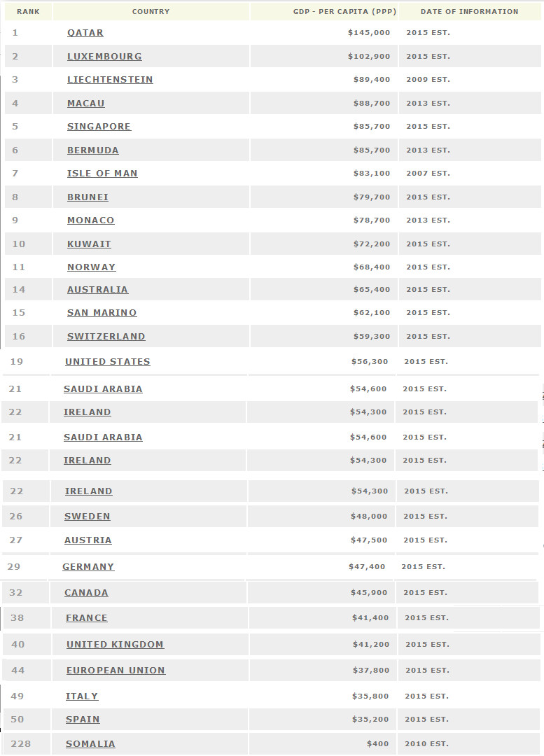Open the Norway link
Viewport: 544px width, 756px height.
(x=91, y=267)
